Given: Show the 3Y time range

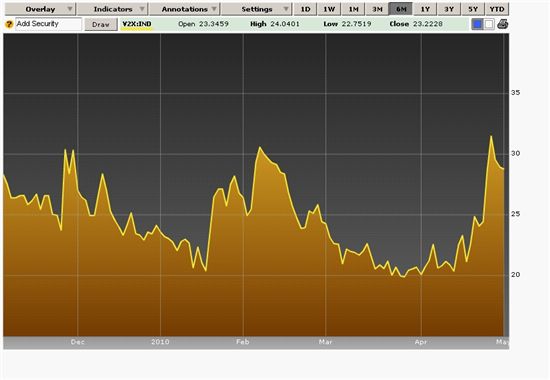Looking at the screenshot, I should click(x=449, y=9).
